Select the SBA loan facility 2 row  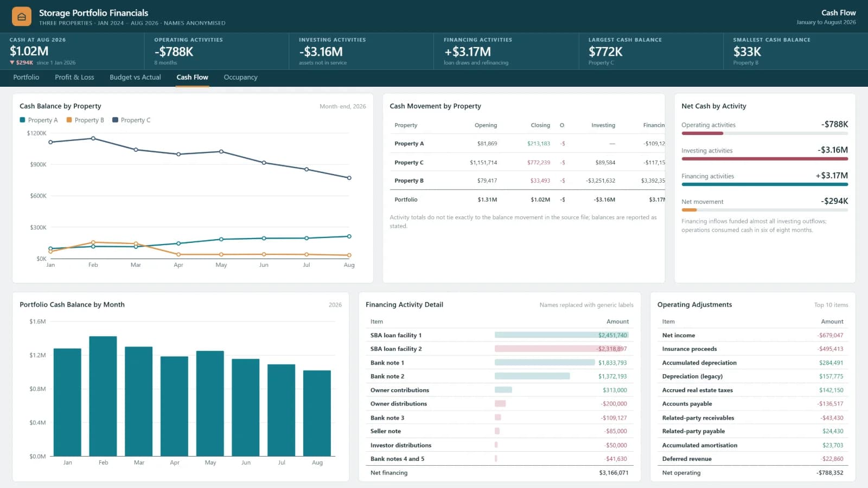(x=500, y=349)
